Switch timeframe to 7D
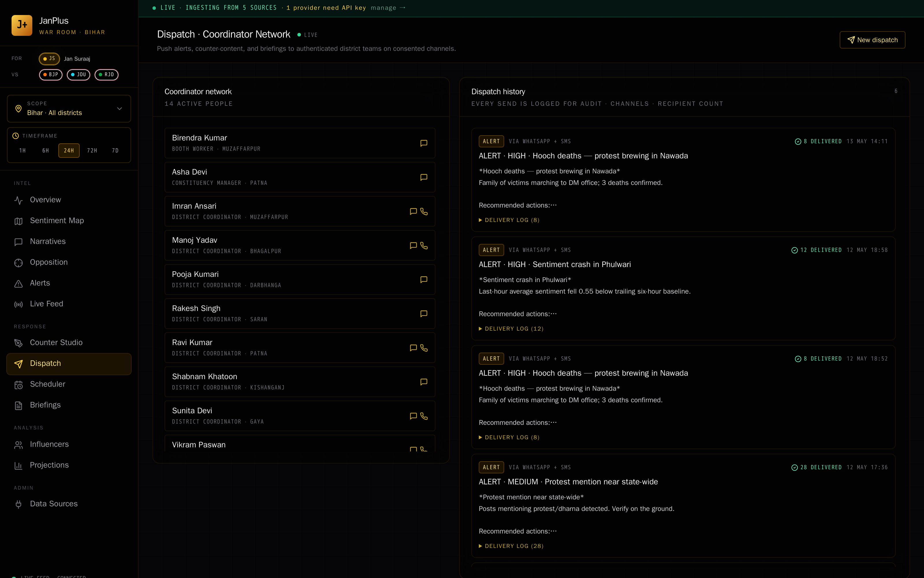Image resolution: width=924 pixels, height=578 pixels. (x=115, y=151)
